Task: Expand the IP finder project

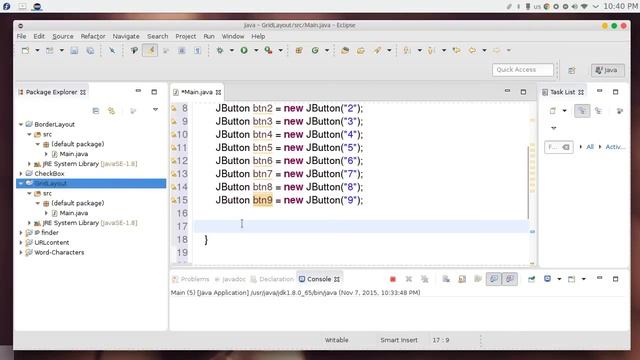Action: click(x=21, y=233)
